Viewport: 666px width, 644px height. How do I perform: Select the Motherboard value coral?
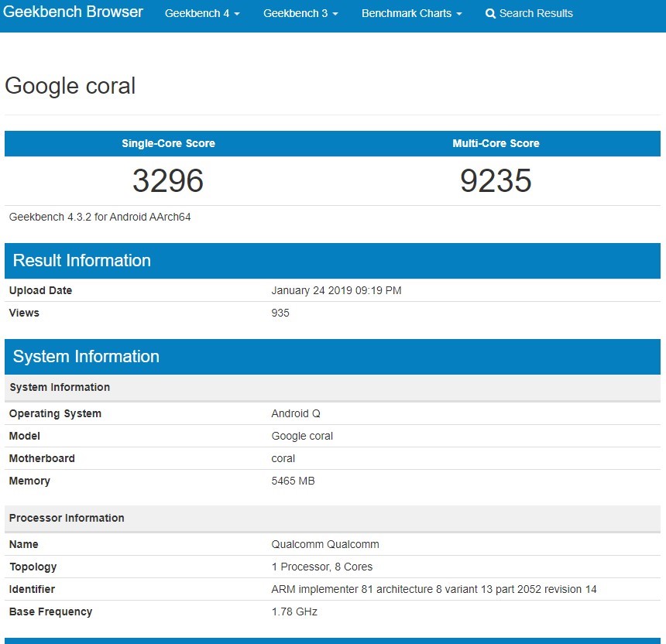(283, 458)
